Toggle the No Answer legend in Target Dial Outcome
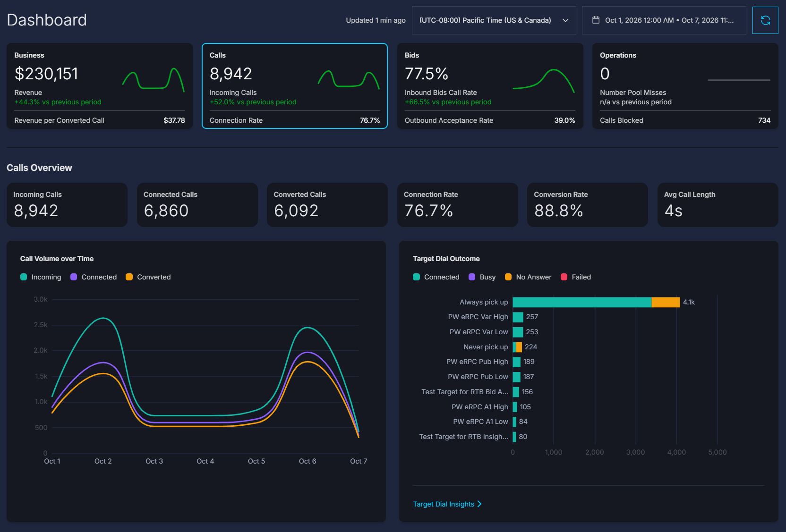The width and height of the screenshot is (786, 532). click(528, 277)
